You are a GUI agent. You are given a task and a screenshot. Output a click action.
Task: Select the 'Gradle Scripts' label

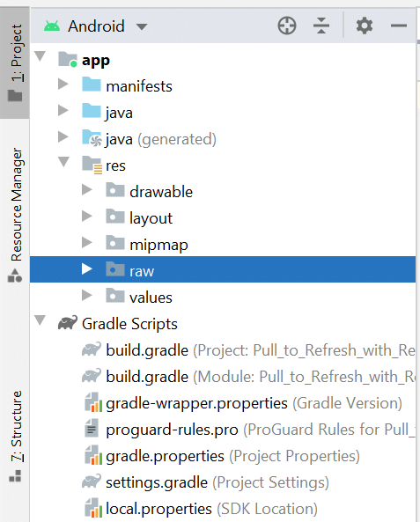pyautogui.click(x=129, y=324)
